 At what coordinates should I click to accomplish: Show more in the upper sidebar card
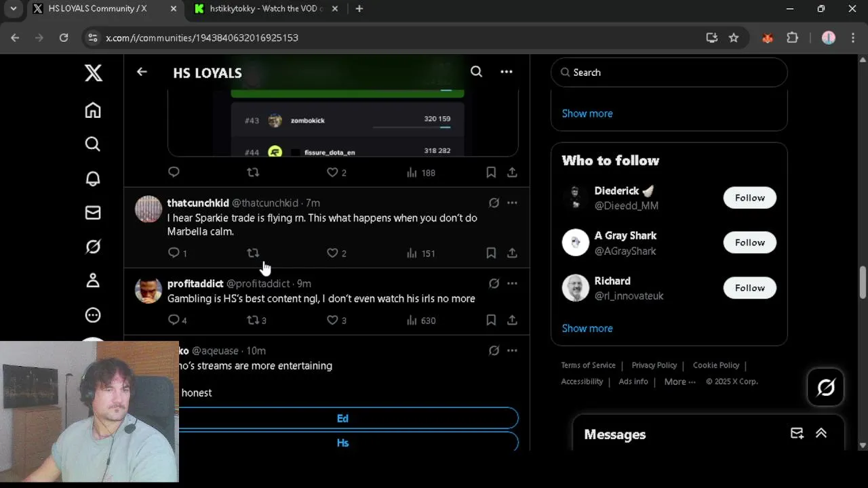(587, 113)
